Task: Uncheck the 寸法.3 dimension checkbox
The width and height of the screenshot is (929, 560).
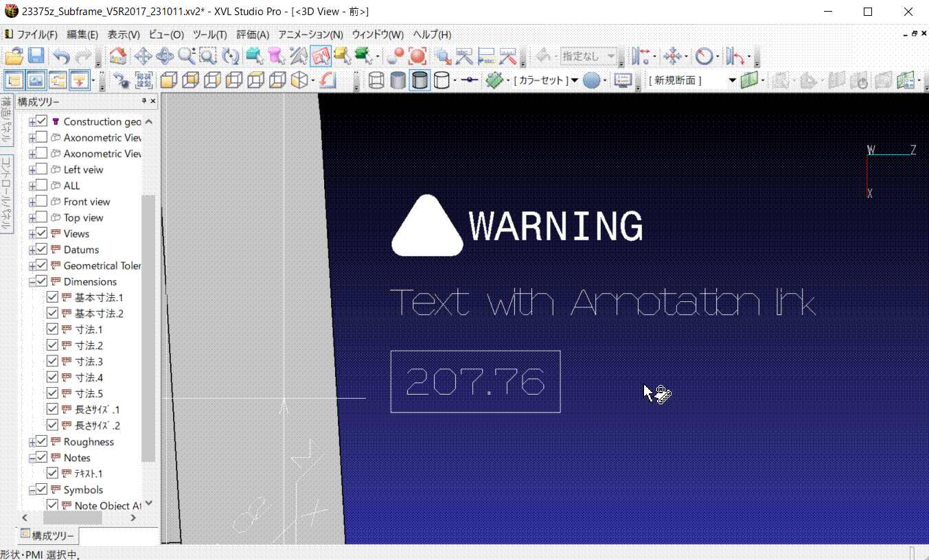Action: tap(52, 362)
